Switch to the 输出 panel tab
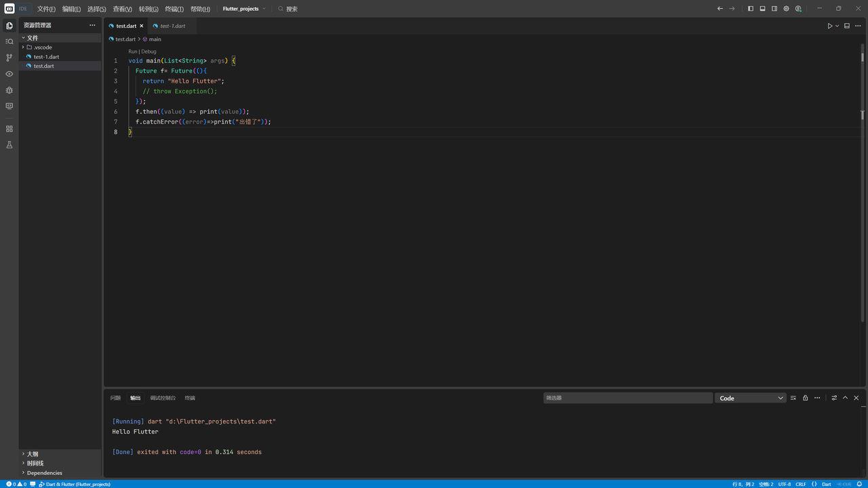 [136, 398]
